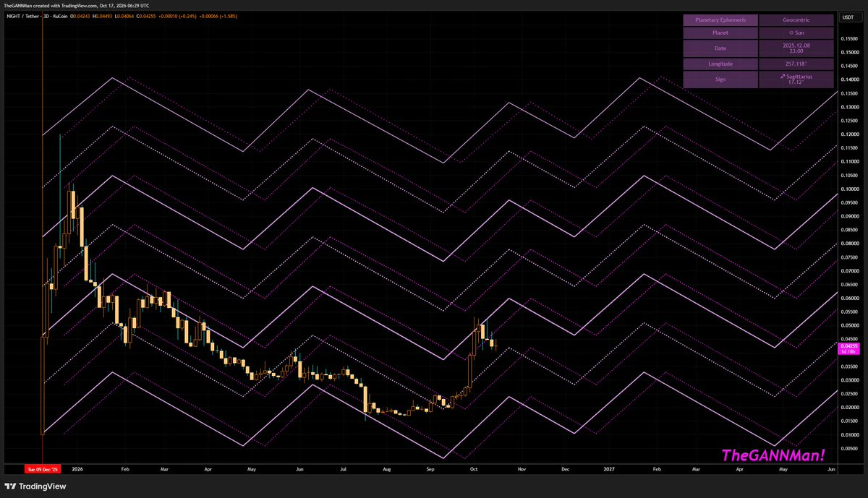Click the TradingView logo icon
Viewport: 868px width, 498px height.
tap(10, 486)
